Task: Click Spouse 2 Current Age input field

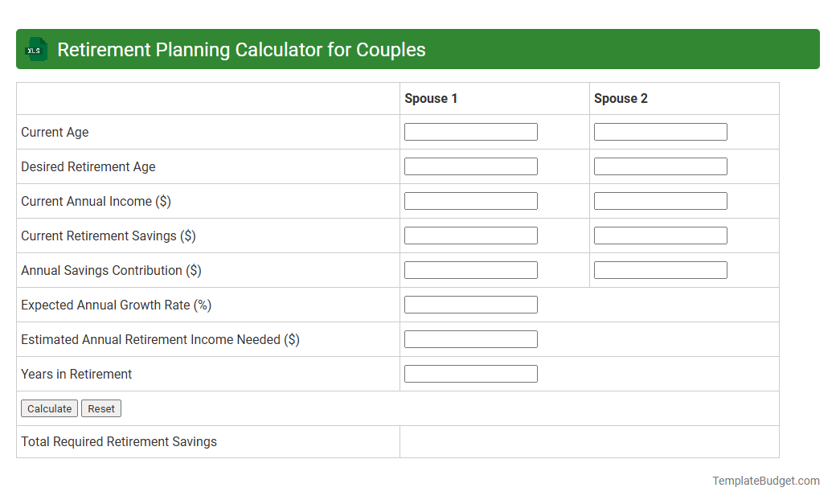Action: (x=660, y=131)
